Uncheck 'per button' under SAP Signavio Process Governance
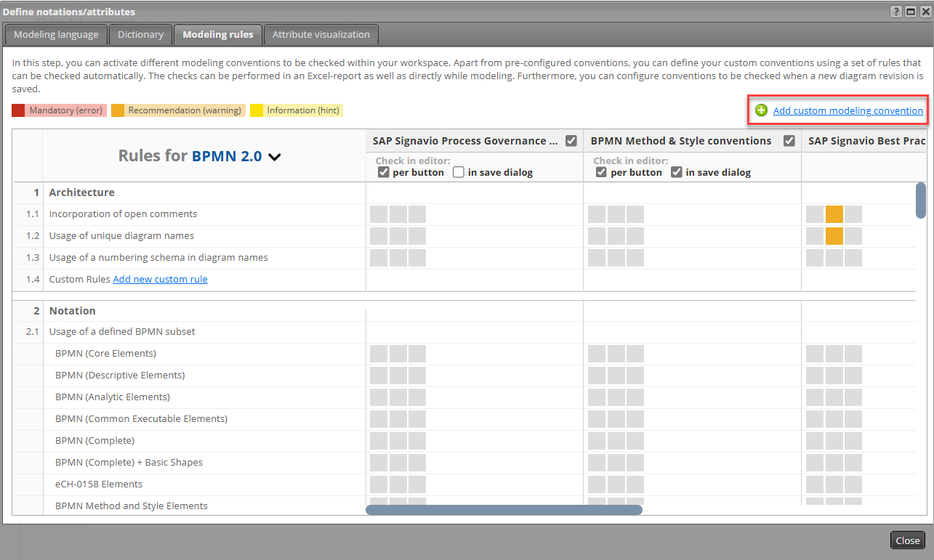The width and height of the screenshot is (934, 560). 383,172
